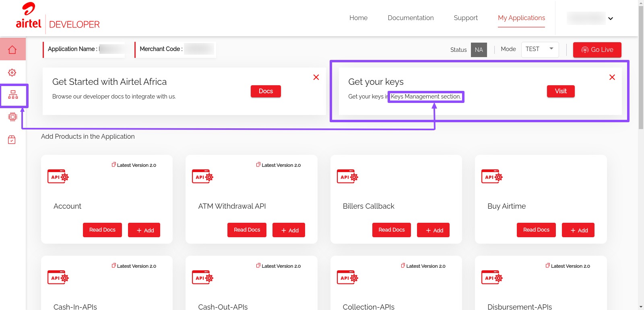
Task: Add the ATM Withdrawal API product
Action: tap(289, 230)
